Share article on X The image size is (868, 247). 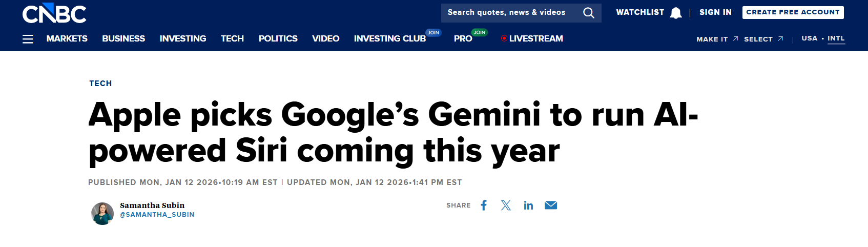[506, 205]
